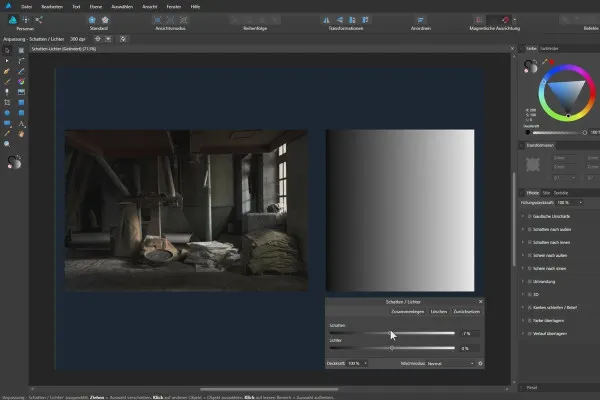
Task: Select the Pen tool
Action: 7,71
